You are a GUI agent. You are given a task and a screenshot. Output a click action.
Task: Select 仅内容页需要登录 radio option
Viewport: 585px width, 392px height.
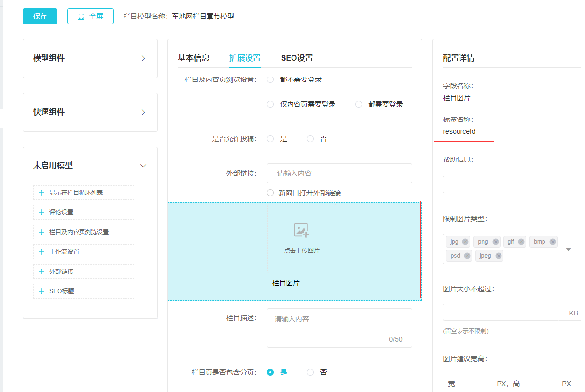pyautogui.click(x=270, y=104)
